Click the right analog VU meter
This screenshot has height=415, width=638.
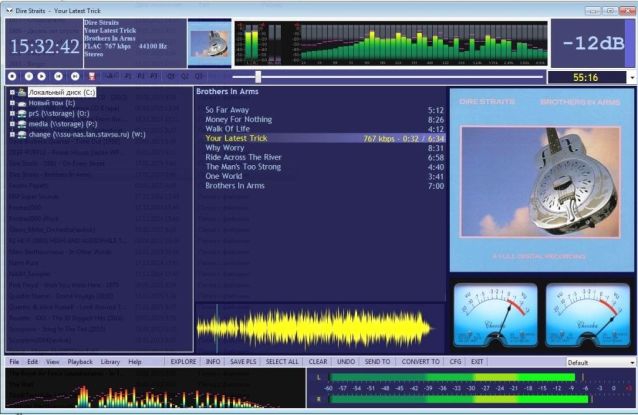588,315
